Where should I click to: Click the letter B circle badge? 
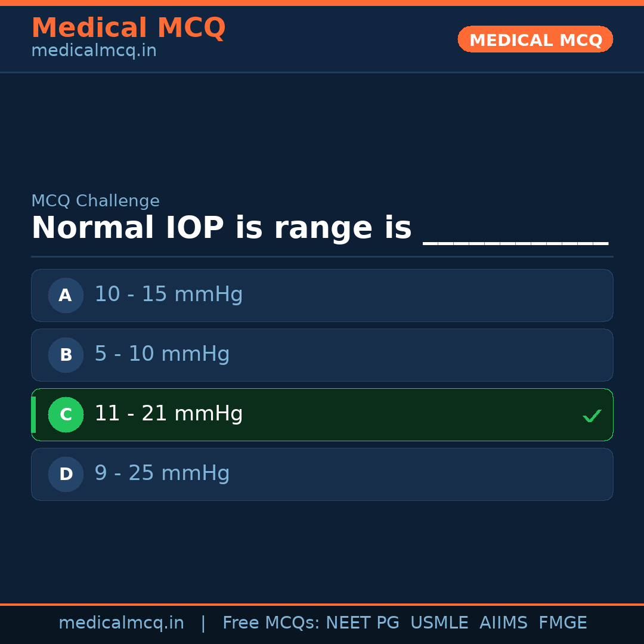(66, 355)
